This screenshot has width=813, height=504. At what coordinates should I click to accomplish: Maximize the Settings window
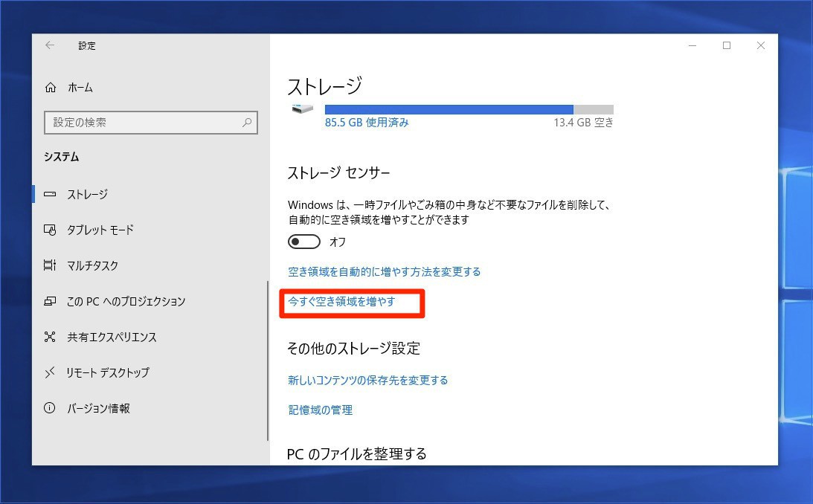[727, 45]
